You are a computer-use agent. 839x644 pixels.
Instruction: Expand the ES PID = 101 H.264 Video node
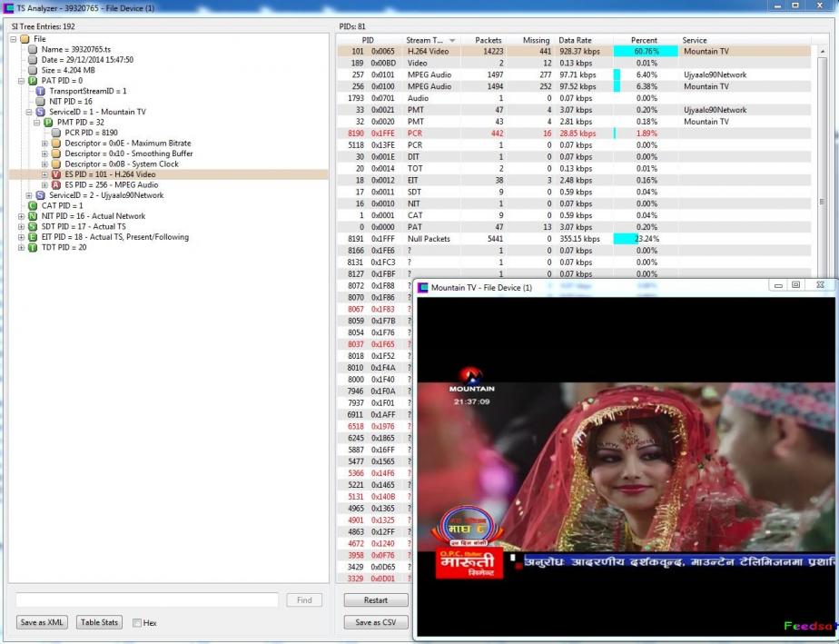[x=45, y=174]
